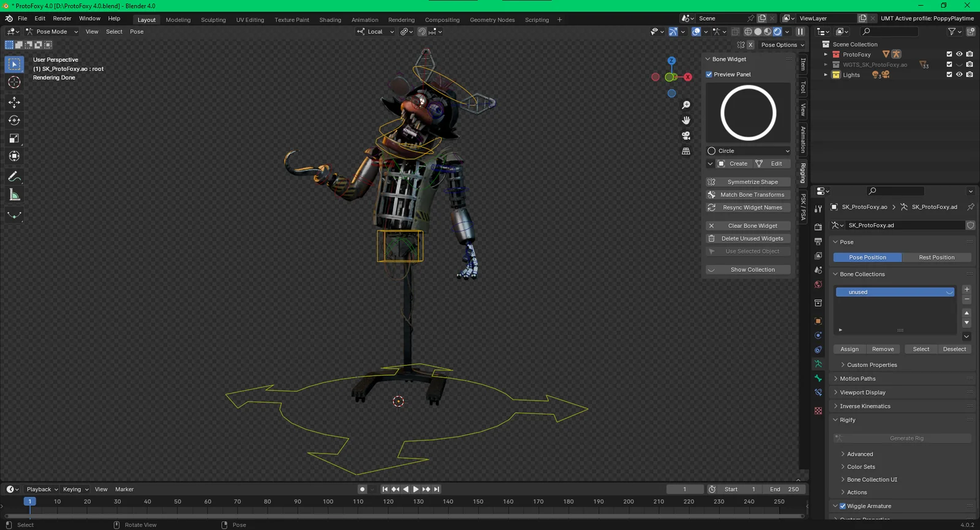Open the Output properties tab icon

click(818, 241)
